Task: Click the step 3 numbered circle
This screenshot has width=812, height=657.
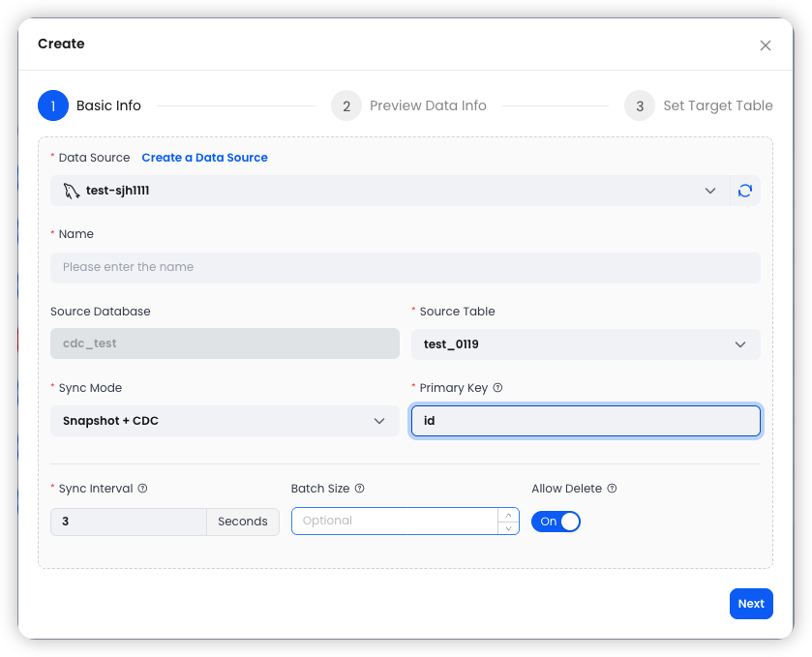Action: [640, 105]
